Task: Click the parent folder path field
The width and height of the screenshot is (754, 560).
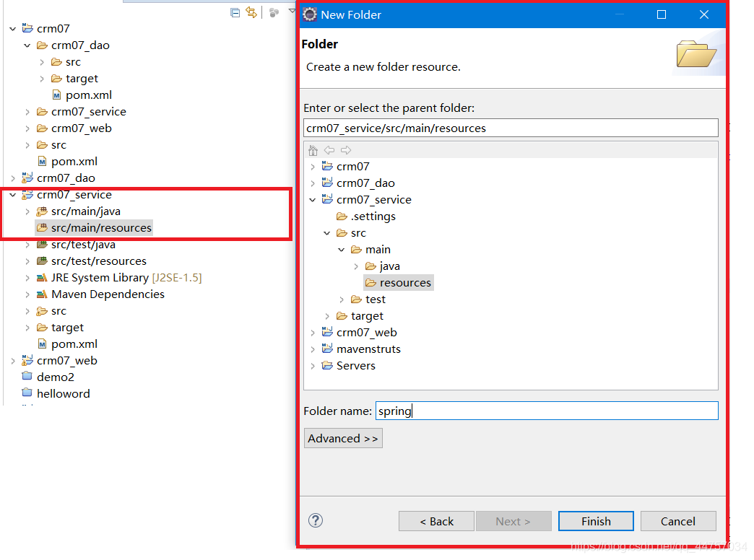Action: click(x=511, y=128)
